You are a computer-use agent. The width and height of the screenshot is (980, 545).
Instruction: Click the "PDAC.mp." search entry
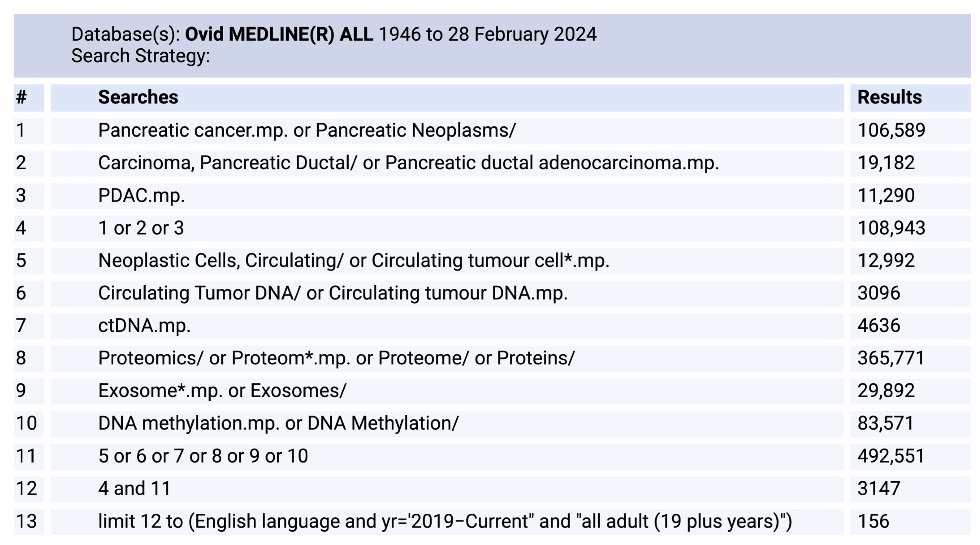[141, 196]
